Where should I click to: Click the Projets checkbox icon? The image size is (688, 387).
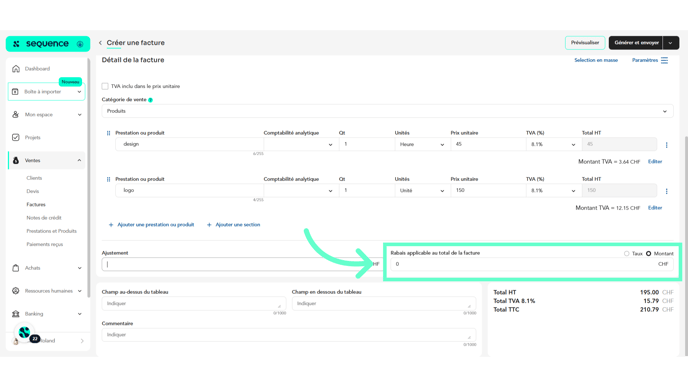(x=16, y=137)
